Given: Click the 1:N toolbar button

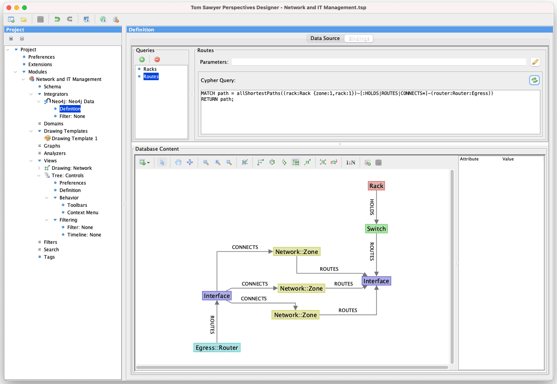Looking at the screenshot, I should point(351,162).
